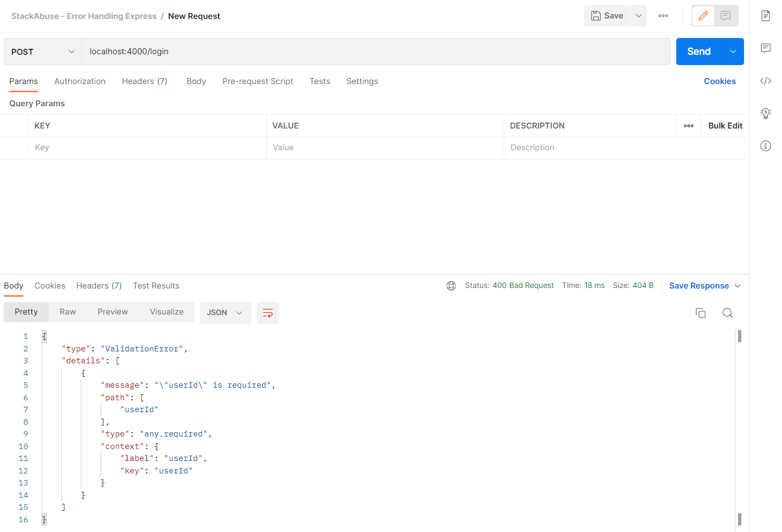Viewport: 782px width, 532px height.
Task: Click the 404 B response size
Action: point(643,286)
